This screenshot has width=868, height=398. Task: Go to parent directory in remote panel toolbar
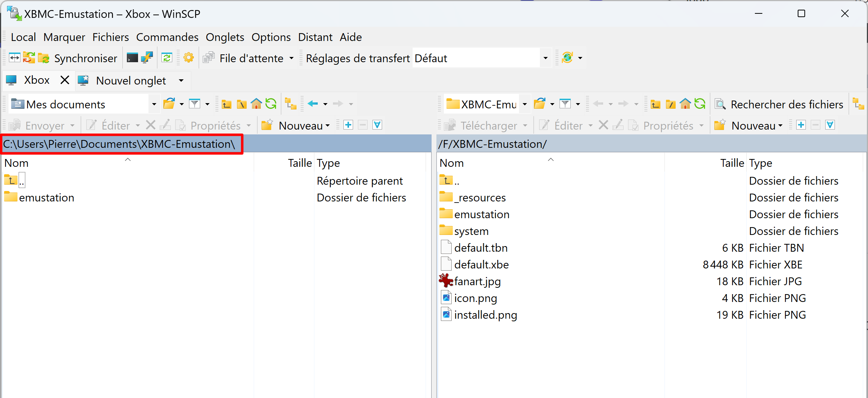656,104
